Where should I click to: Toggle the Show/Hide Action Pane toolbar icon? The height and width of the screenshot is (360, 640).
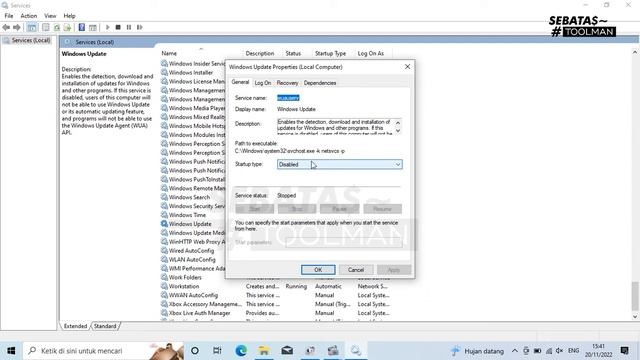(x=93, y=27)
